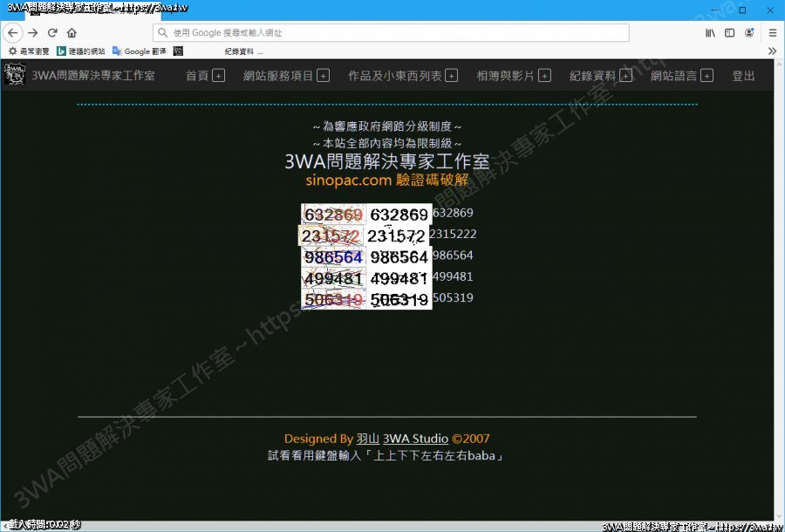Open the Google 翻譯 bookmark
The width and height of the screenshot is (785, 532).
(139, 51)
